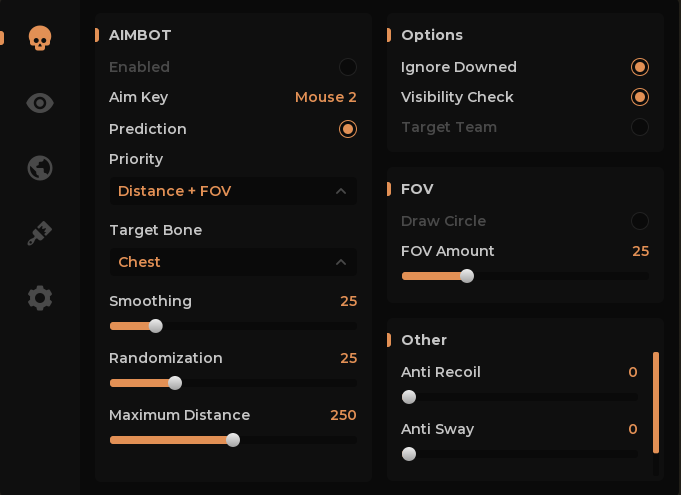
Task: Toggle the aimbot Enabled option
Action: tap(347, 67)
